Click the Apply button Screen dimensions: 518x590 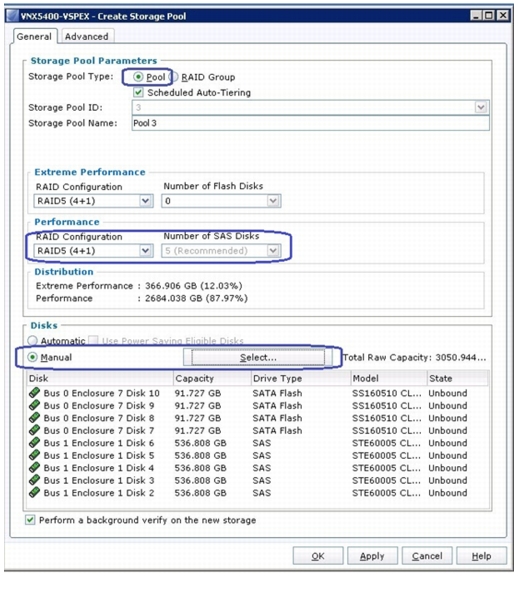[x=372, y=556]
